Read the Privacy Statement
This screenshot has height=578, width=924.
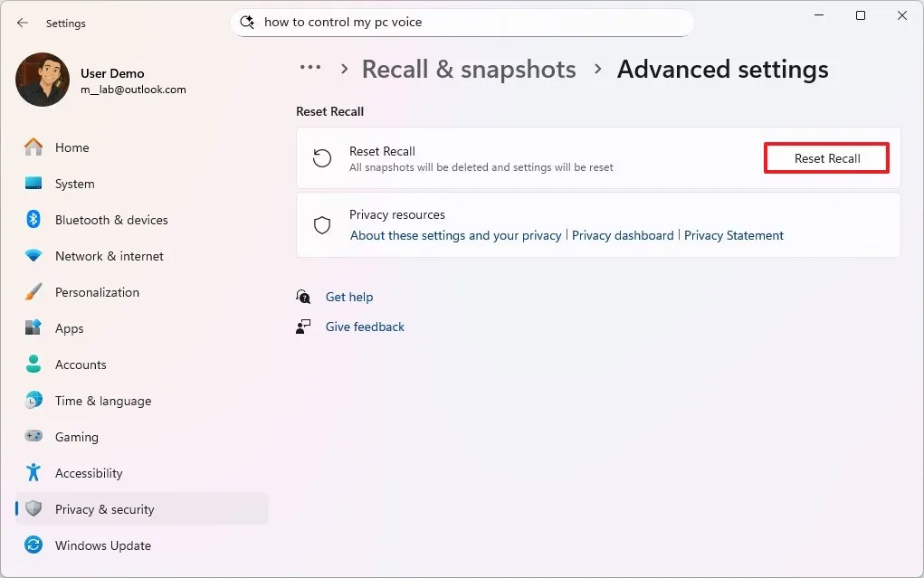pos(734,235)
